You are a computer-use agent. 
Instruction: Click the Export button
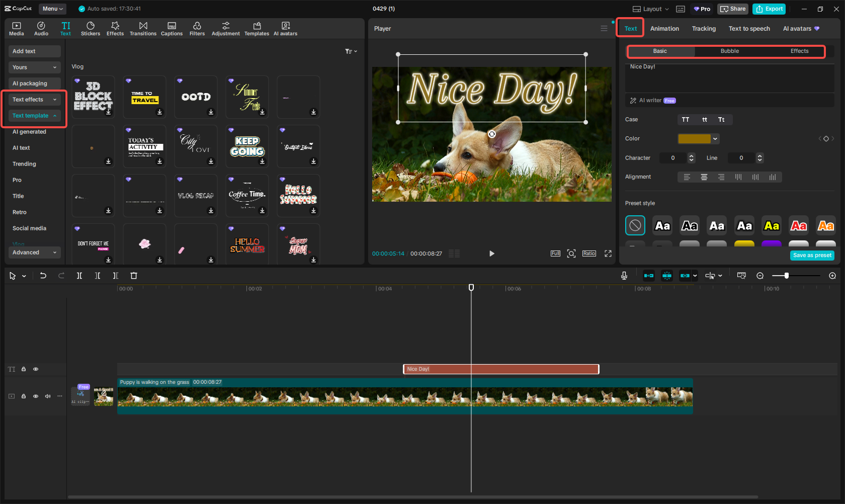[770, 9]
